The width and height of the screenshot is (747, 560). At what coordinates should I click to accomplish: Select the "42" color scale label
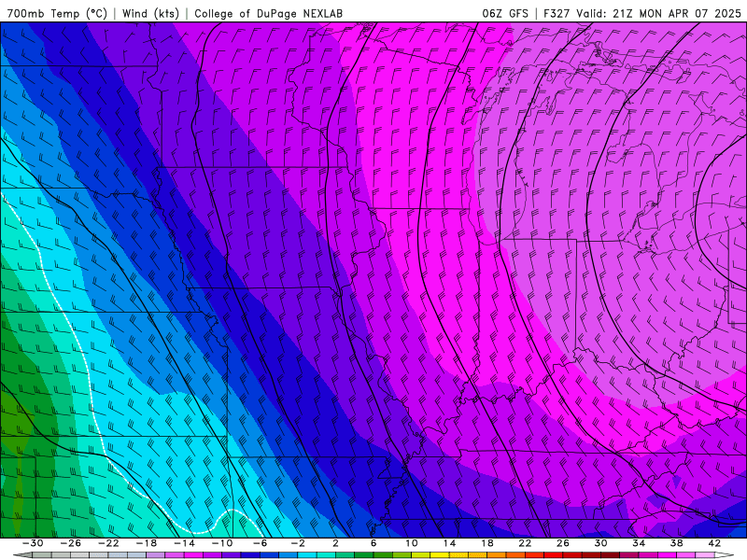coord(714,543)
